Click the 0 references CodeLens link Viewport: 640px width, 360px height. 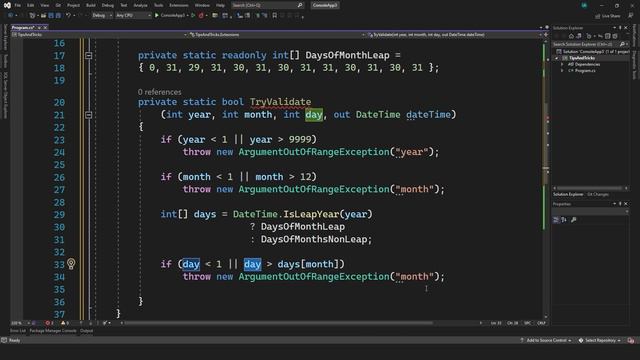(160, 92)
